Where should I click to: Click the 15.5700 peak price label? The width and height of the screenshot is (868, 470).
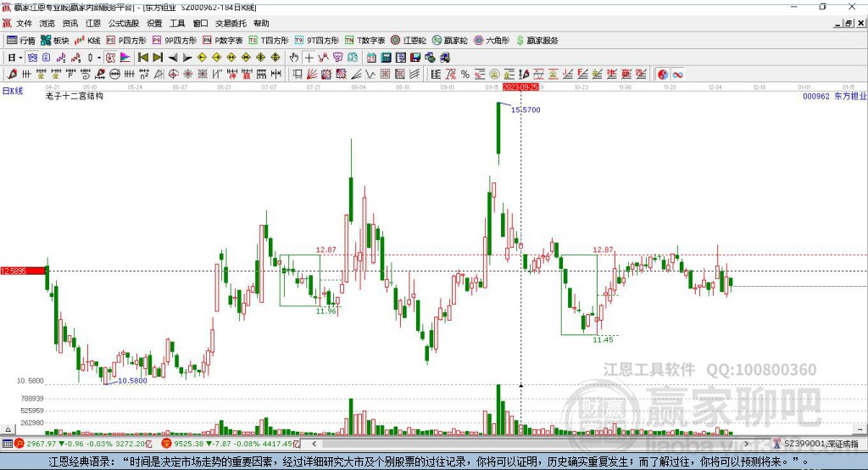[526, 109]
